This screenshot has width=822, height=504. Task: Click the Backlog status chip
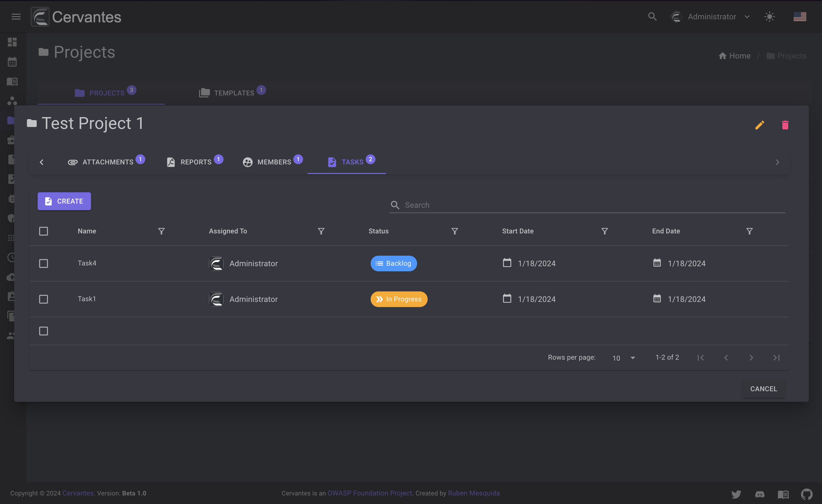[394, 263]
